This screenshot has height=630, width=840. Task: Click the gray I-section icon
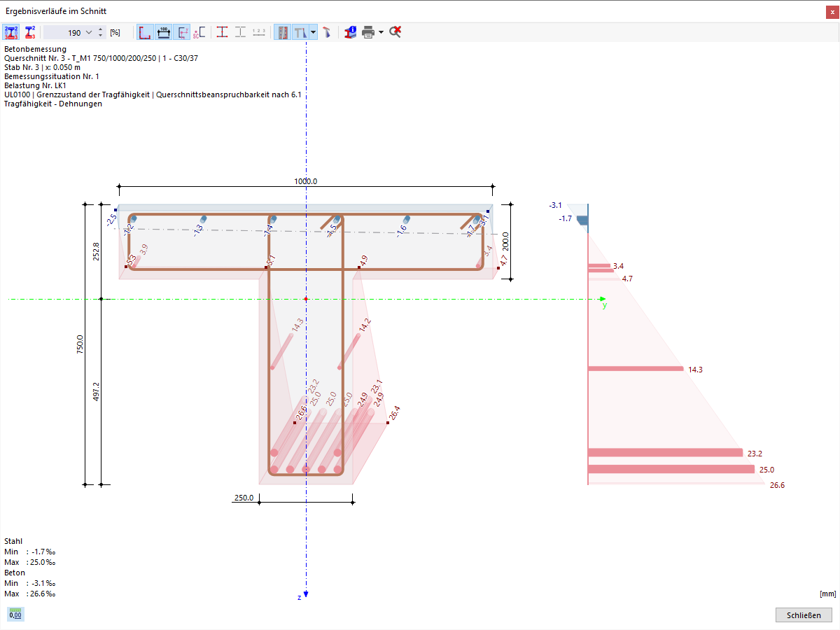coord(240,32)
